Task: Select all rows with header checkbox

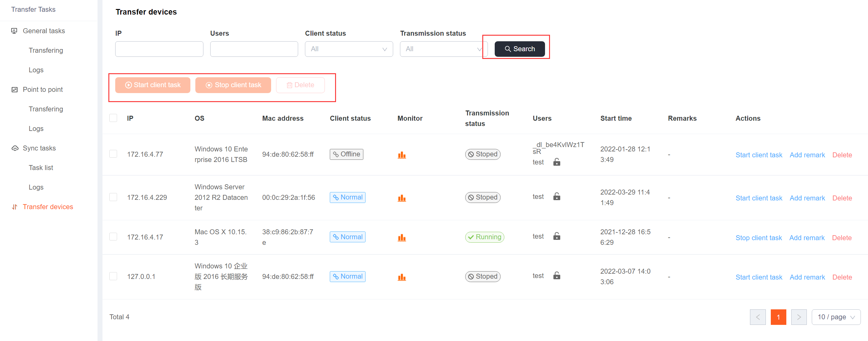Action: (x=113, y=118)
